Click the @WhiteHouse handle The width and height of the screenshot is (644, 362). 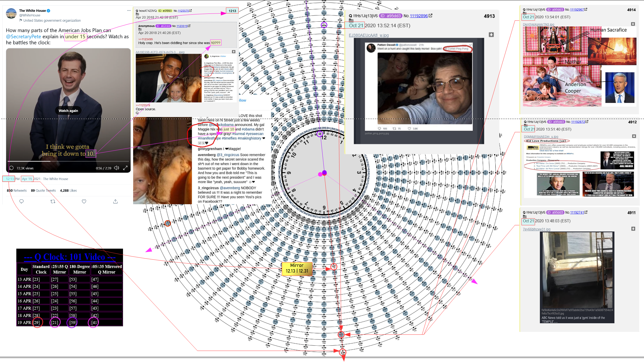point(30,15)
